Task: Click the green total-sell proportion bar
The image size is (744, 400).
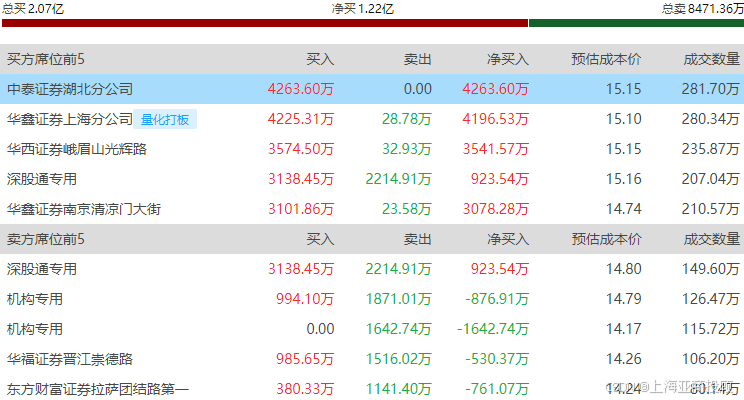Action: click(636, 23)
